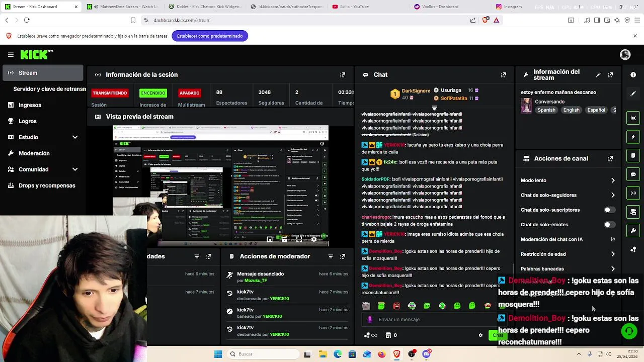The height and width of the screenshot is (362, 644).
Task: Open the user avatar menu
Action: coord(625,54)
